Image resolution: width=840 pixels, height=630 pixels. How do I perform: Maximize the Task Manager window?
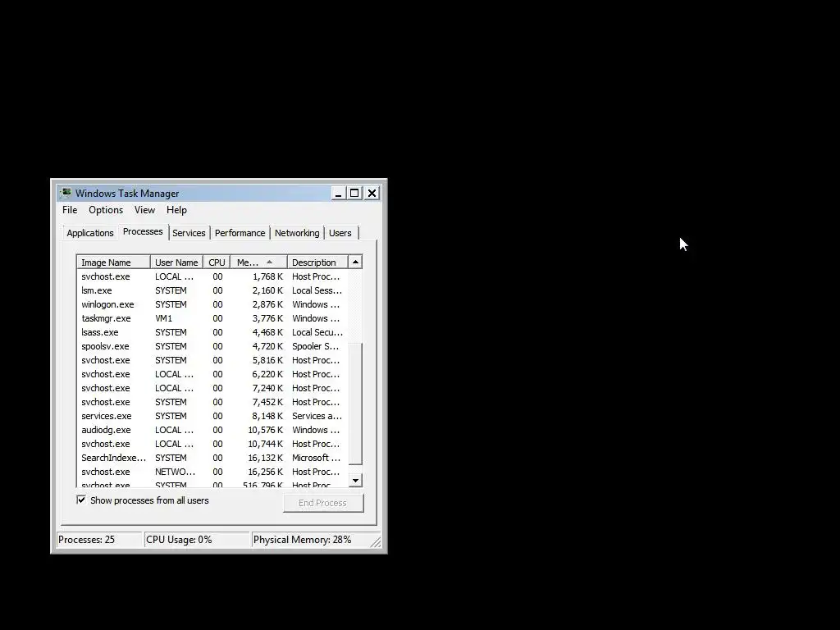click(x=354, y=194)
